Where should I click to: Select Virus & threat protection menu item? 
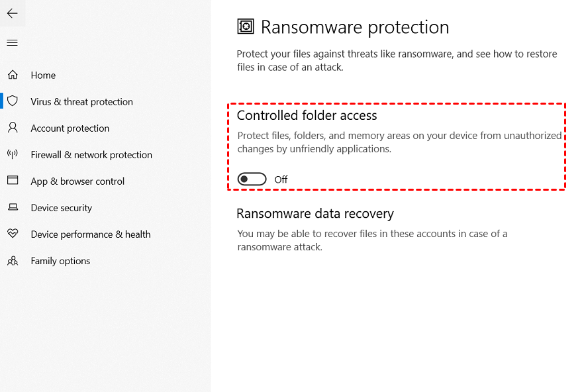(81, 102)
